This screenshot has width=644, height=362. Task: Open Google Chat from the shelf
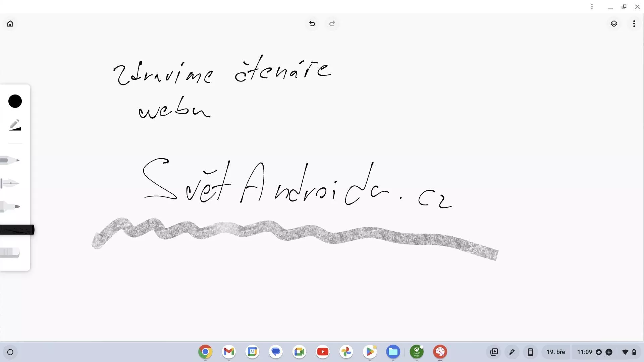point(276,352)
